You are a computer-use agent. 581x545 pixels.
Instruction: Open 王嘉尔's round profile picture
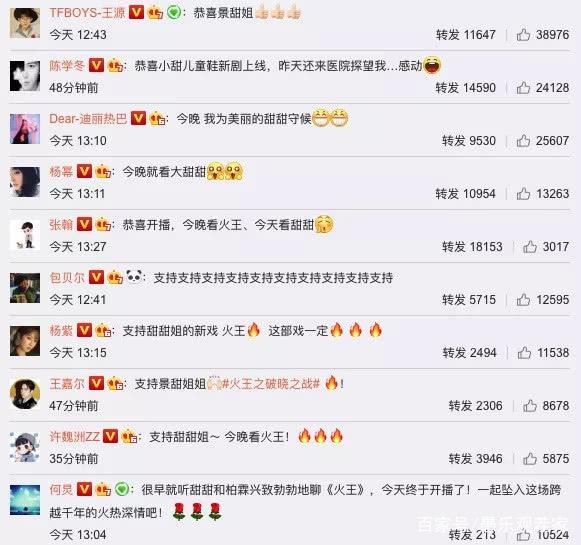point(25,394)
